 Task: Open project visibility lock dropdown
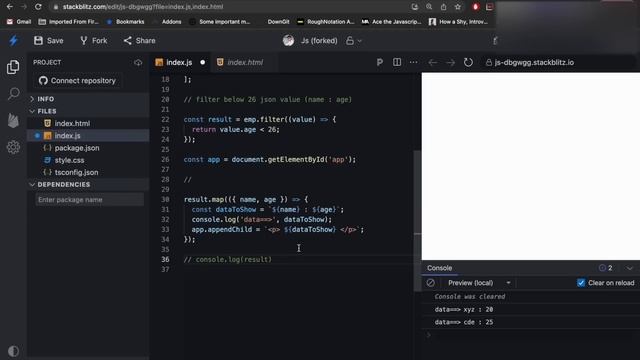(353, 41)
